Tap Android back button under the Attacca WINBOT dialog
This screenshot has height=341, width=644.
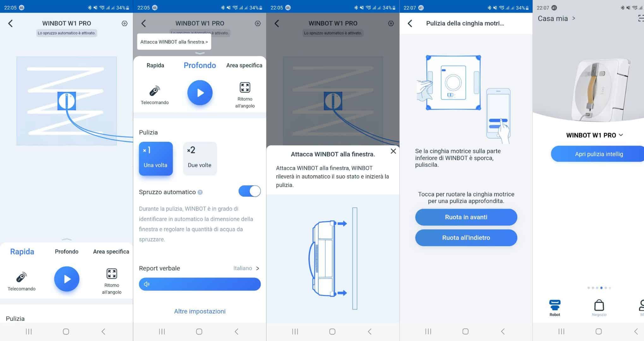370,332
